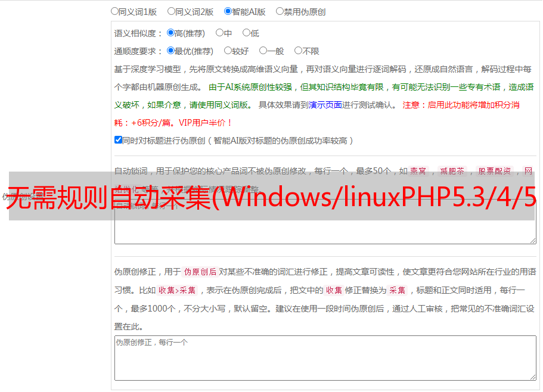Grab the resize handle of 自动锁词 textarea
This screenshot has width=543, height=392.
click(x=533, y=241)
